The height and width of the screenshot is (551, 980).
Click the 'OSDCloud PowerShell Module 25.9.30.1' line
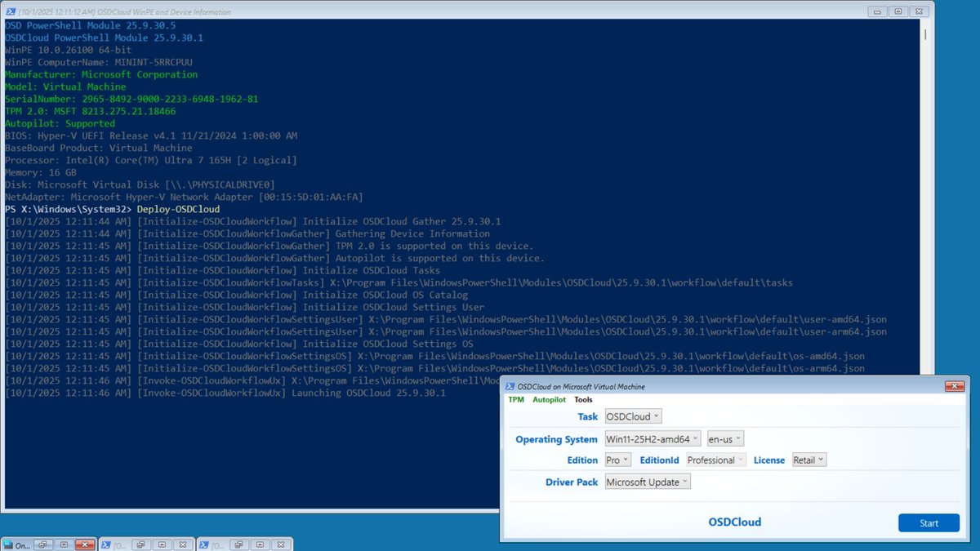(104, 38)
